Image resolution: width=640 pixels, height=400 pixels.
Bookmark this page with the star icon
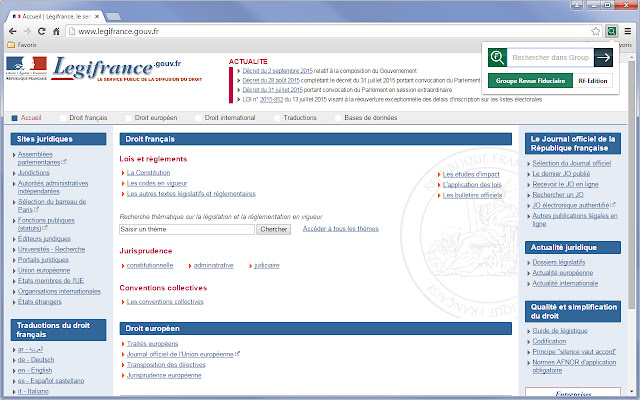pos(596,31)
